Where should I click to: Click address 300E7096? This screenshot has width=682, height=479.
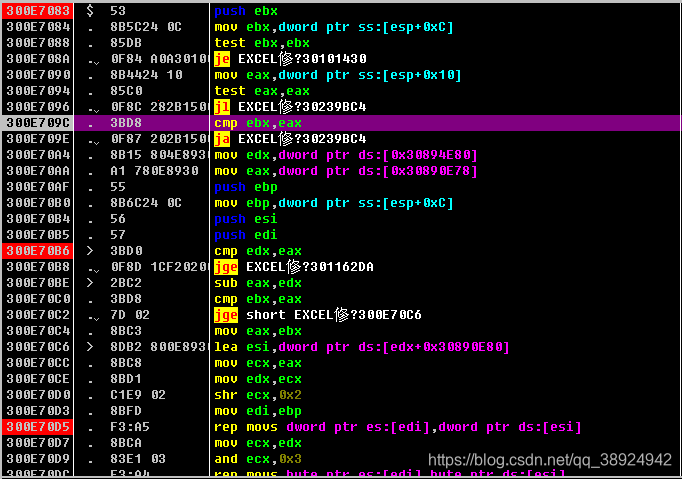click(x=38, y=107)
